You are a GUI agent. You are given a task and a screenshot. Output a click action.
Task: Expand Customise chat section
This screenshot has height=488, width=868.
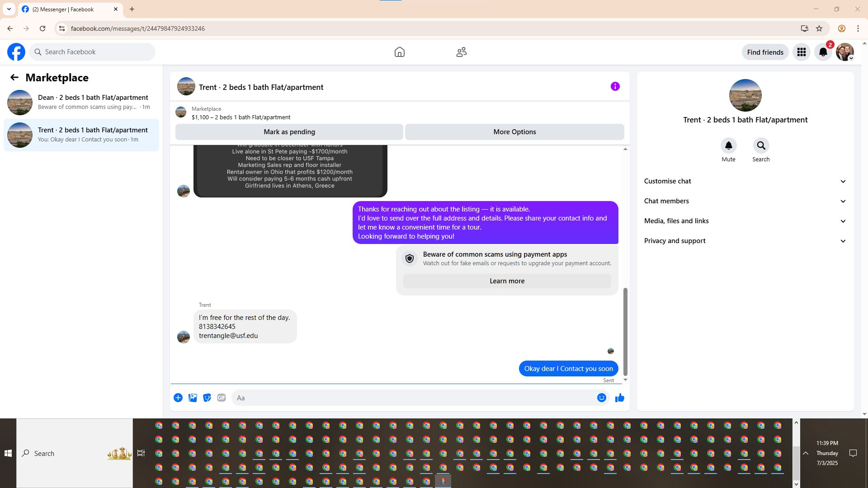click(x=745, y=181)
